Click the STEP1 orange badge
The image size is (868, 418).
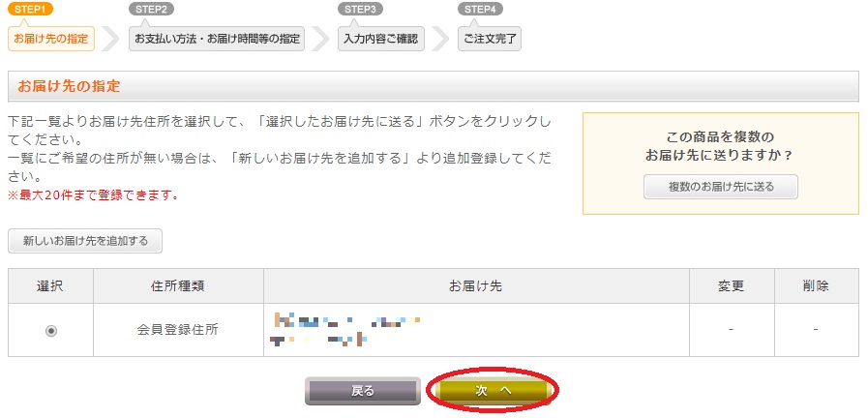30,9
